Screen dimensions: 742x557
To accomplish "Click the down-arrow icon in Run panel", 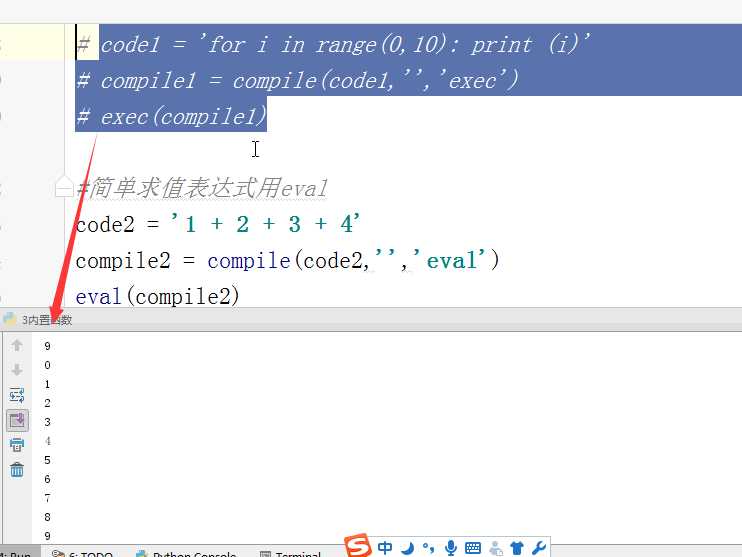I will [17, 370].
